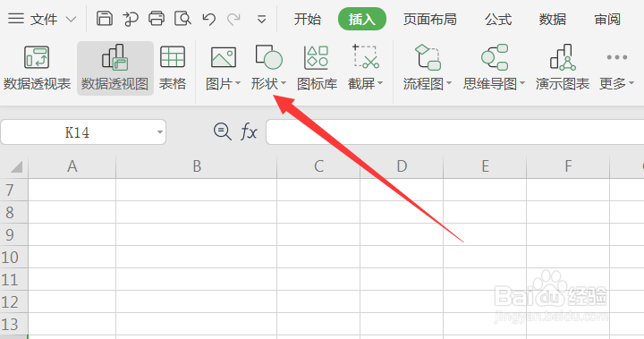Expand the 流程图 dropdown arrow
The image size is (644, 339).
click(449, 83)
